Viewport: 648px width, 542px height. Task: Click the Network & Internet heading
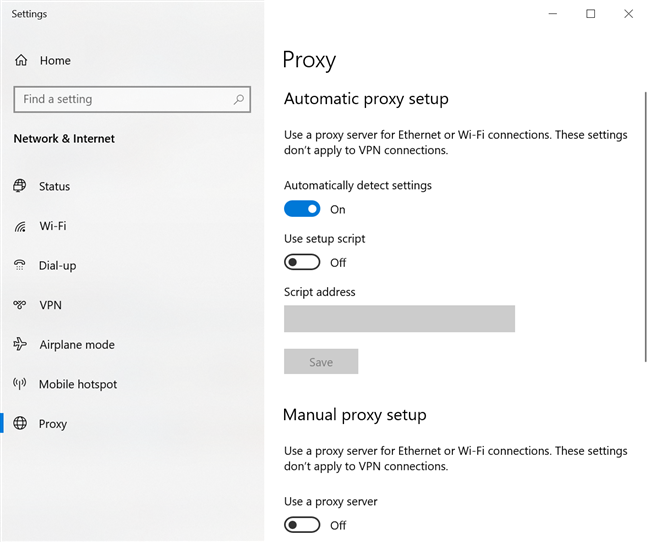tap(64, 138)
